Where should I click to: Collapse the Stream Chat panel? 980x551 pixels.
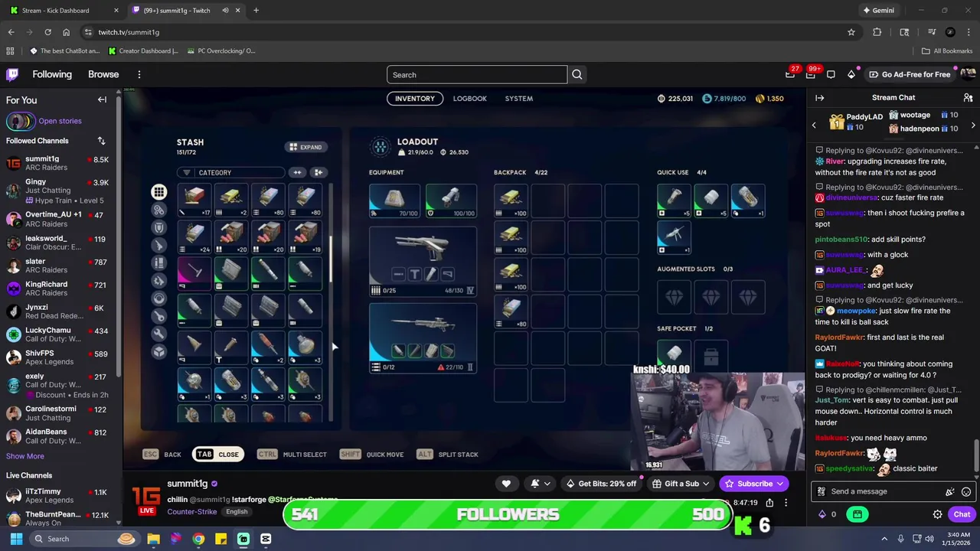coord(819,98)
